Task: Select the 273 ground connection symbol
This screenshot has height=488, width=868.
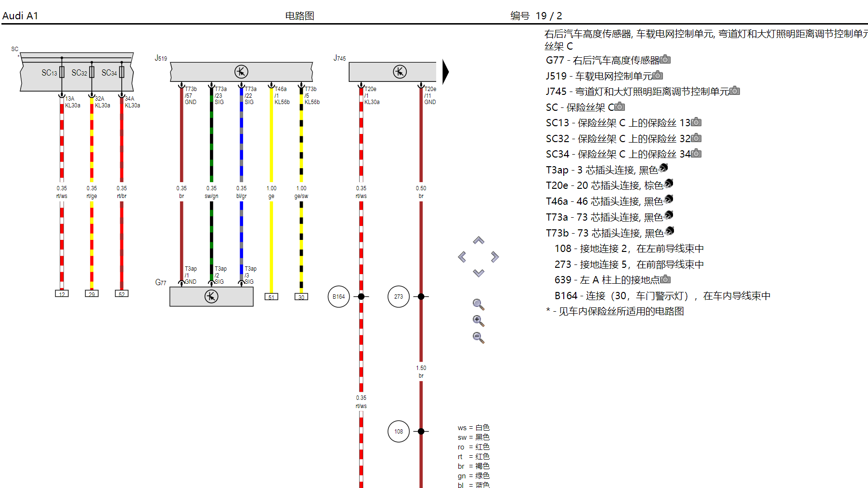Action: coord(399,297)
